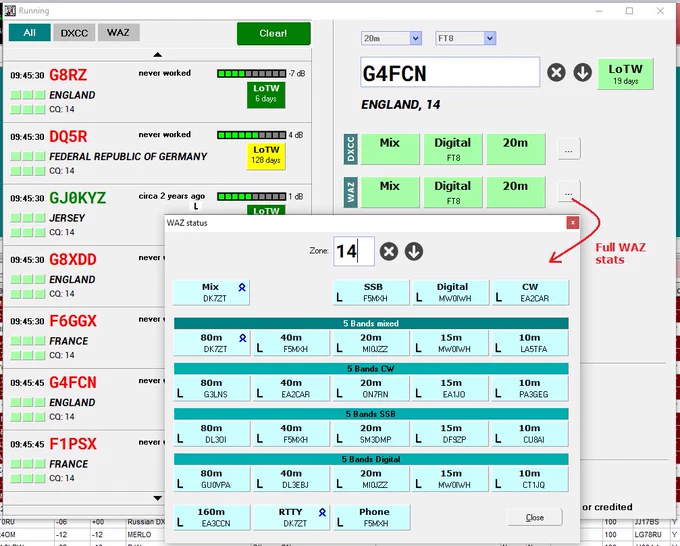Click the 5 Bands CW 15m EA1JO tile

tap(451, 388)
